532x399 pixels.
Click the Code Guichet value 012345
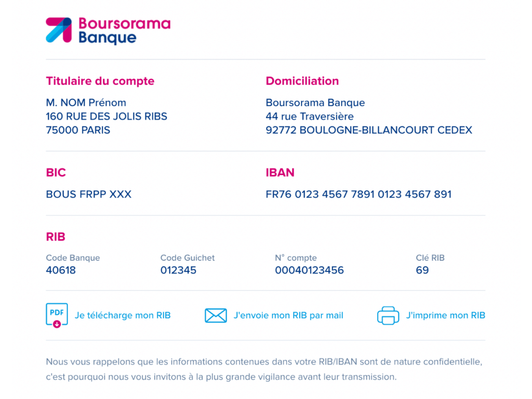(179, 270)
